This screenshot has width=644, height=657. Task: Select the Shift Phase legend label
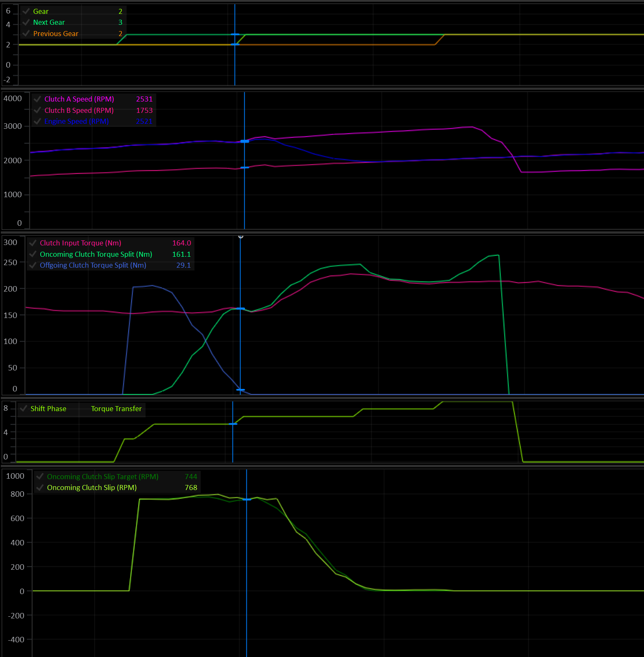tap(48, 409)
